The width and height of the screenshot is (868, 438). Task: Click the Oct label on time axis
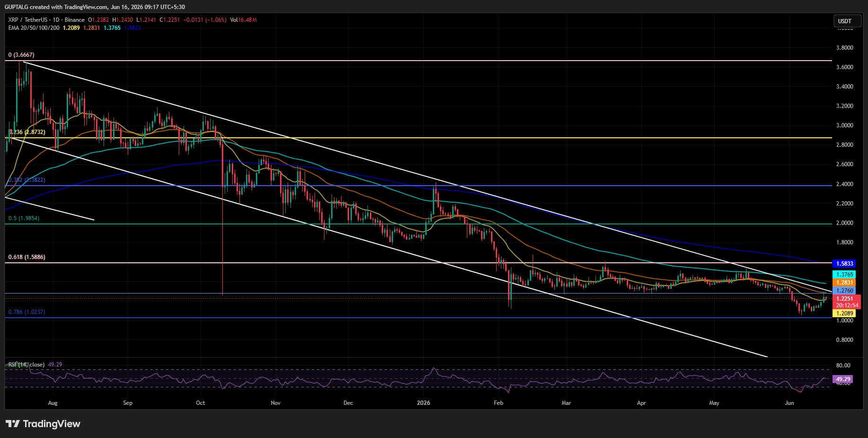201,403
